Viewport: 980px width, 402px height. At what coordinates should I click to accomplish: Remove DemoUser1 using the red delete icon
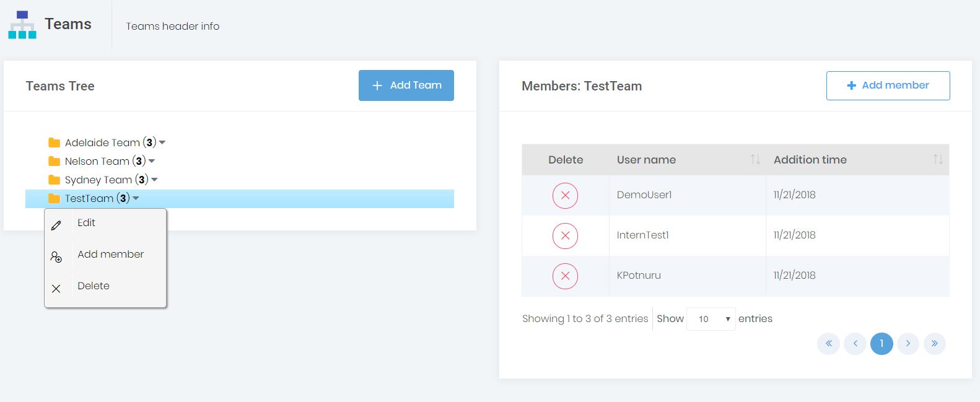(x=565, y=195)
